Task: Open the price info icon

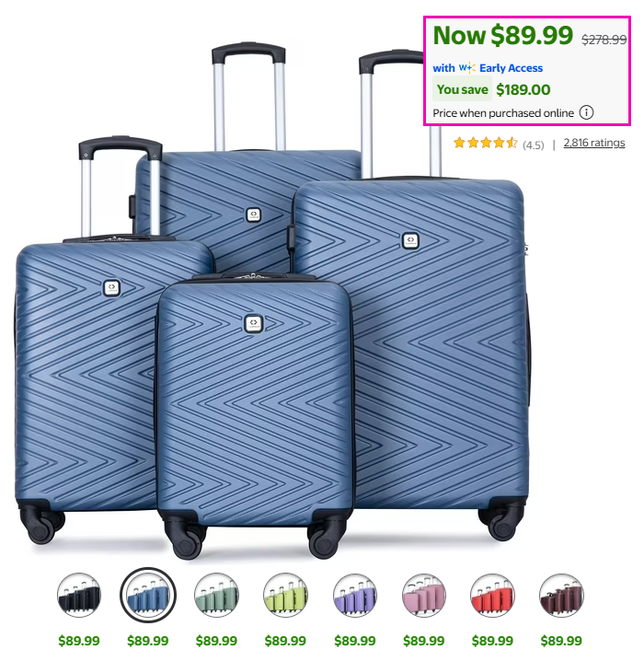Action: 586,112
